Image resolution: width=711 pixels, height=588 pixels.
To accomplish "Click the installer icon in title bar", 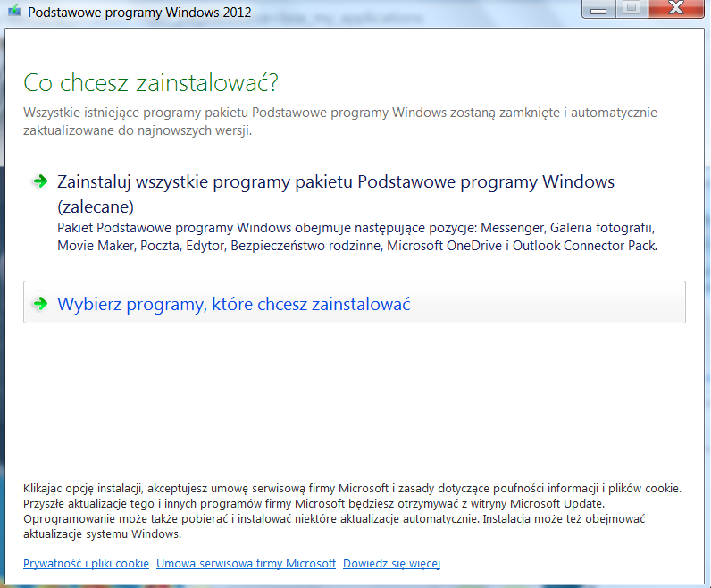I will coord(14,11).
